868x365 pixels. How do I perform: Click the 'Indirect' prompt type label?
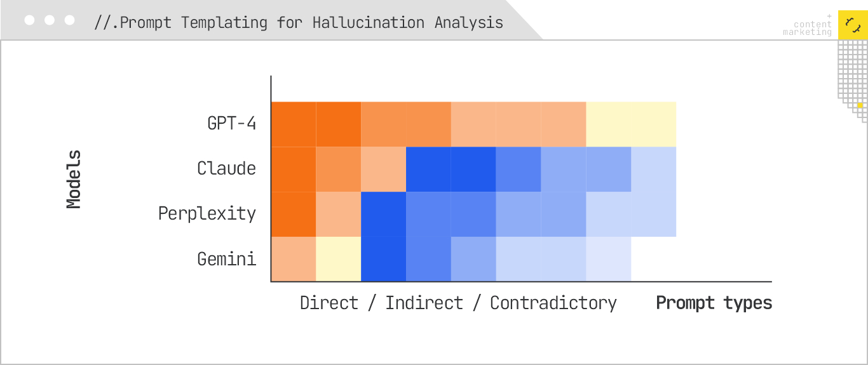(x=424, y=303)
